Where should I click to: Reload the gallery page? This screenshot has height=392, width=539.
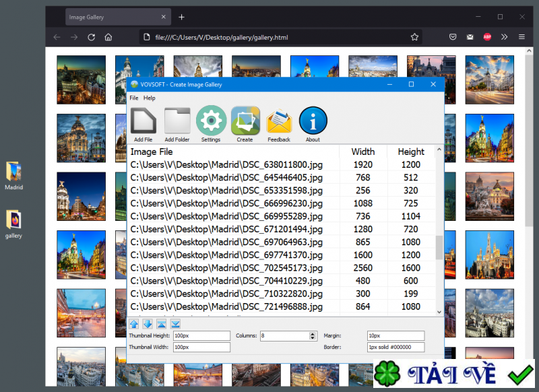(x=91, y=37)
